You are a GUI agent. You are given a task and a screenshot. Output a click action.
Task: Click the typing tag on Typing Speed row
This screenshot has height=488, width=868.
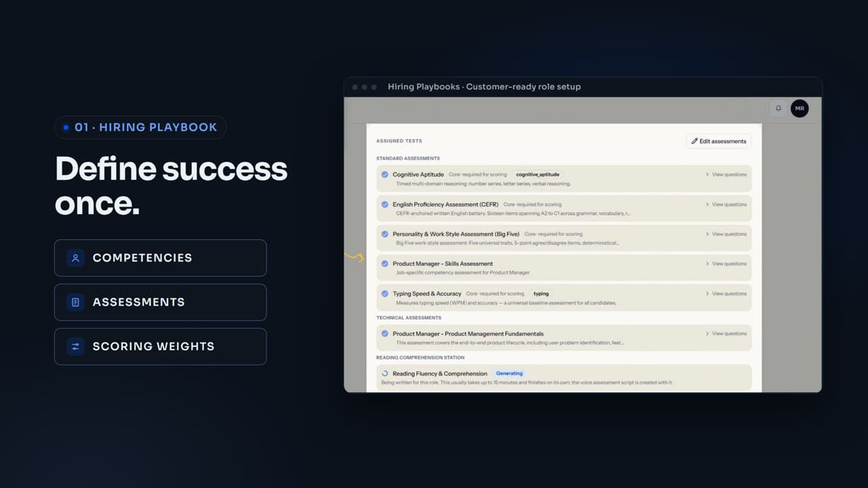pos(541,293)
